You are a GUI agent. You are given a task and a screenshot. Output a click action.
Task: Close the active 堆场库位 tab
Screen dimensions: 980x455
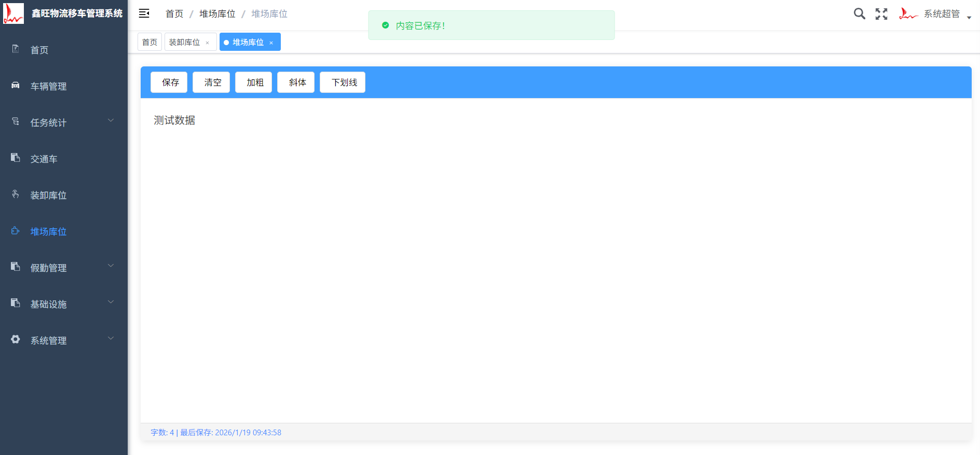click(x=271, y=43)
